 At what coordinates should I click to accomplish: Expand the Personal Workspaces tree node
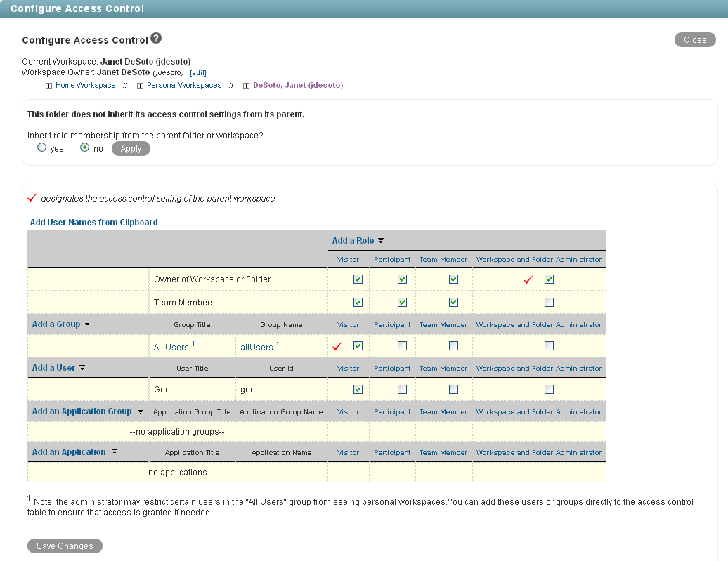[x=141, y=85]
